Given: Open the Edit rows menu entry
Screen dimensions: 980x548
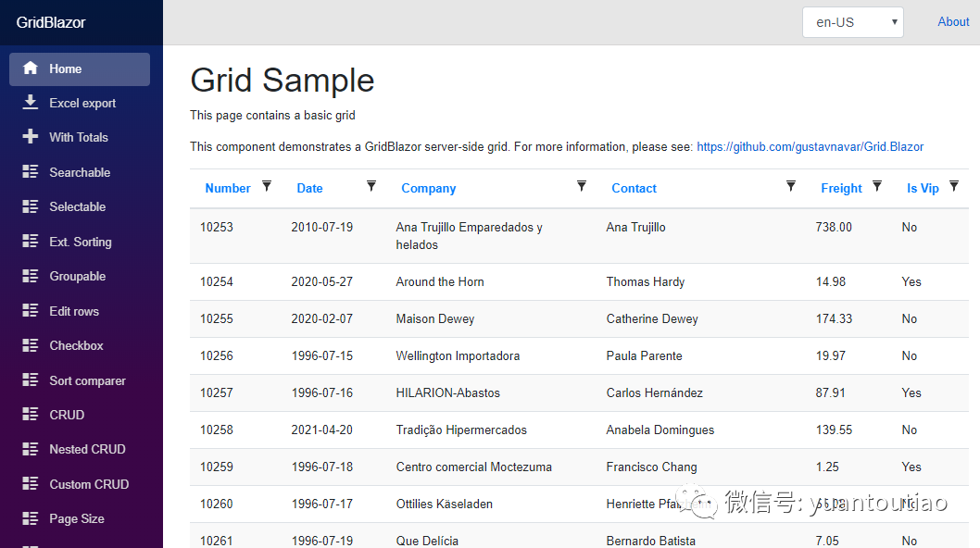Looking at the screenshot, I should coord(80,311).
